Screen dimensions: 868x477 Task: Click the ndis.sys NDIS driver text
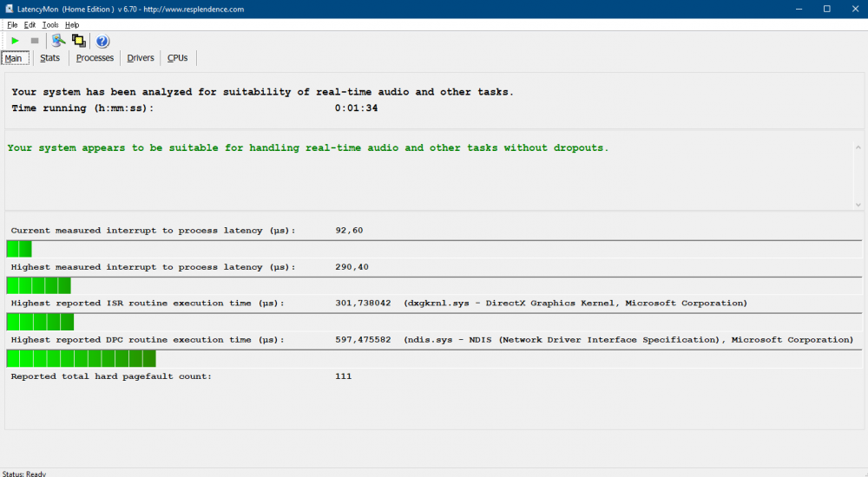pyautogui.click(x=628, y=340)
